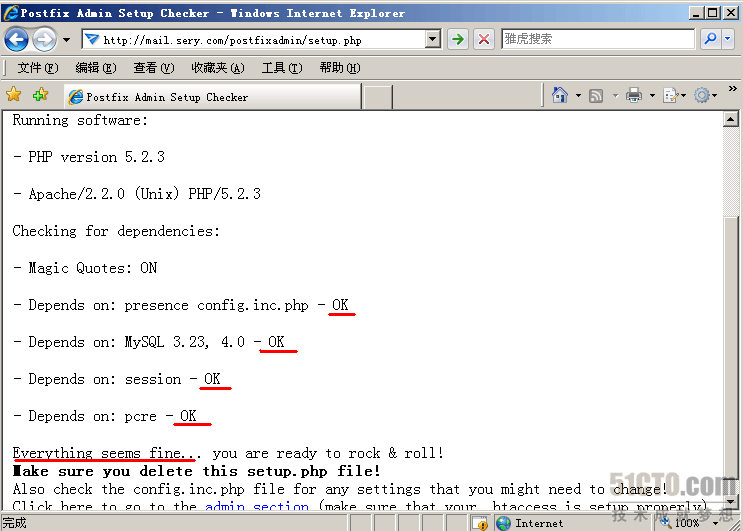
Task: Open Favorites Center star icon
Action: (x=14, y=95)
